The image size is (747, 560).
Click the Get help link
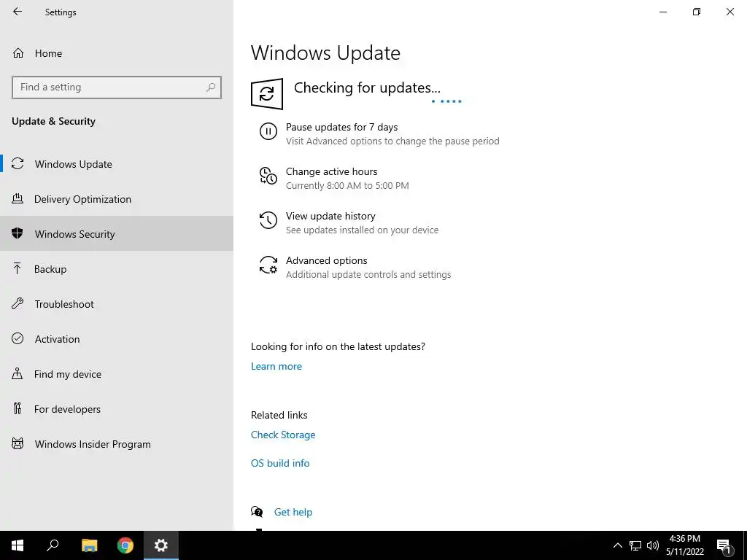click(293, 512)
